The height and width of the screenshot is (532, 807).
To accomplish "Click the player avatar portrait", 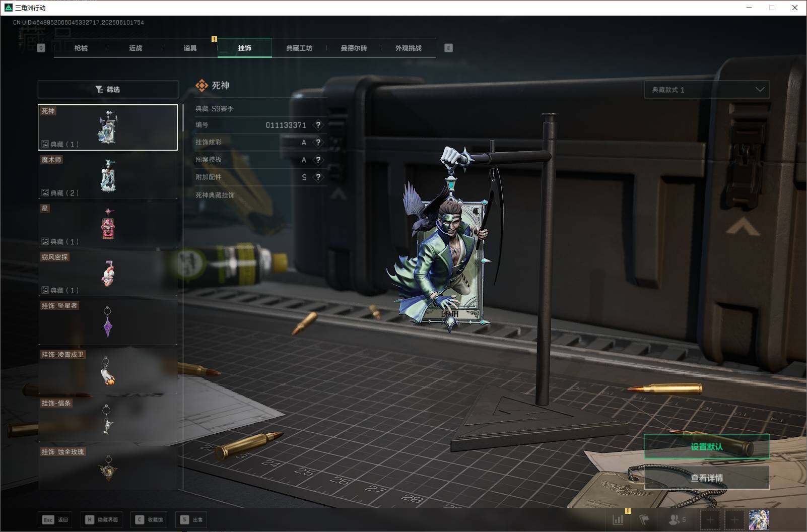I will (x=759, y=519).
